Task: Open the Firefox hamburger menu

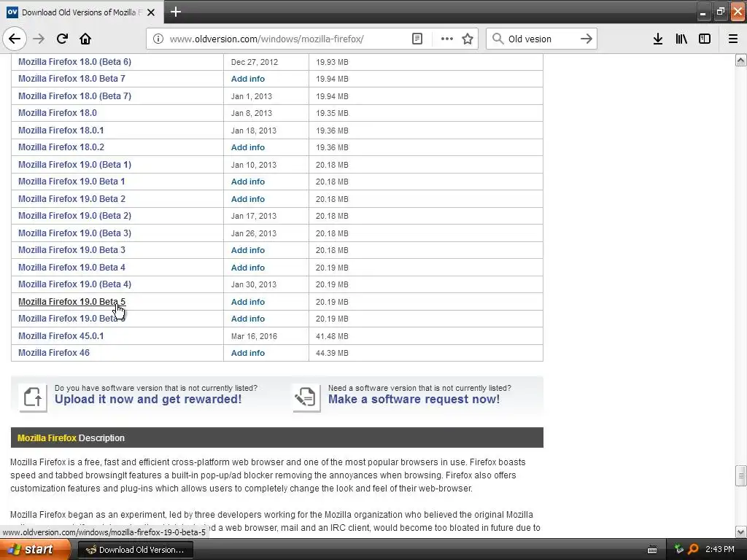Action: 733,39
